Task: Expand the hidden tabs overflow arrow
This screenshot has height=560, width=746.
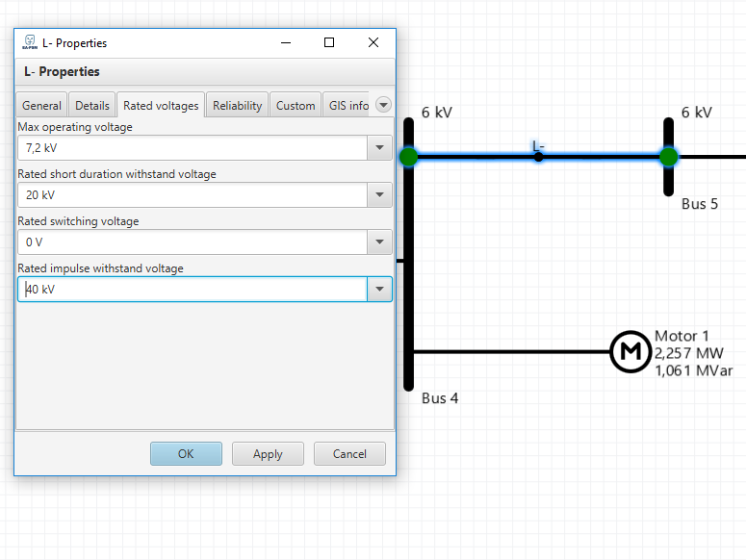Action: pyautogui.click(x=383, y=105)
